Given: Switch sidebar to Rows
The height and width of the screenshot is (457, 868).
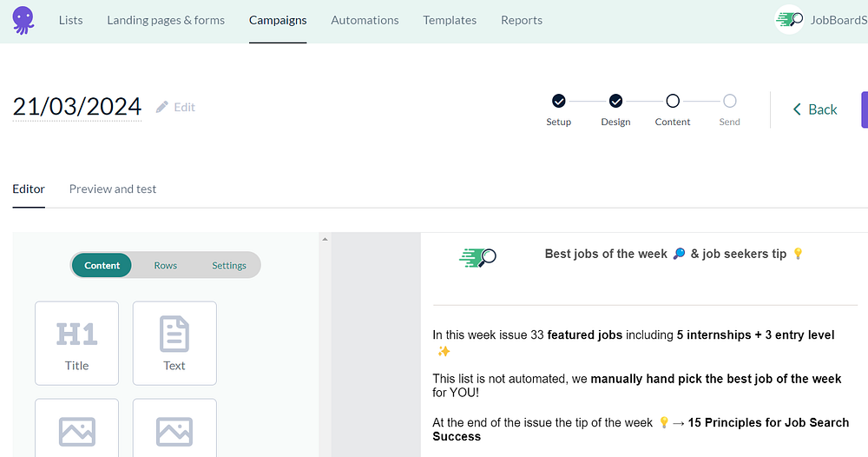Looking at the screenshot, I should pyautogui.click(x=165, y=265).
